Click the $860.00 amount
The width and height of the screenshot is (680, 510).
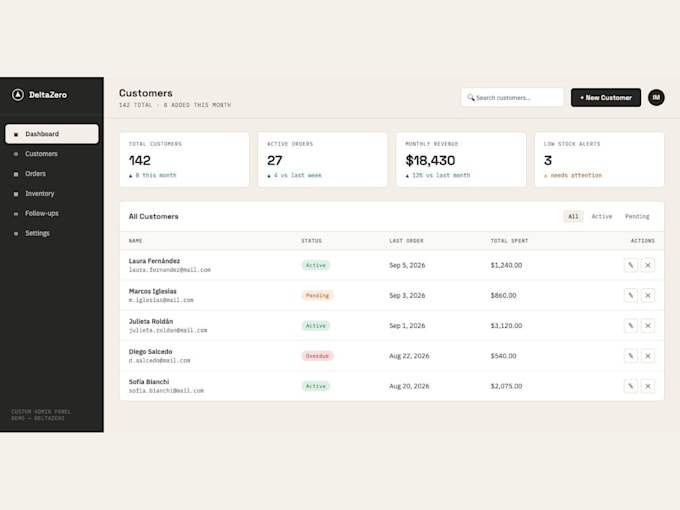503,295
